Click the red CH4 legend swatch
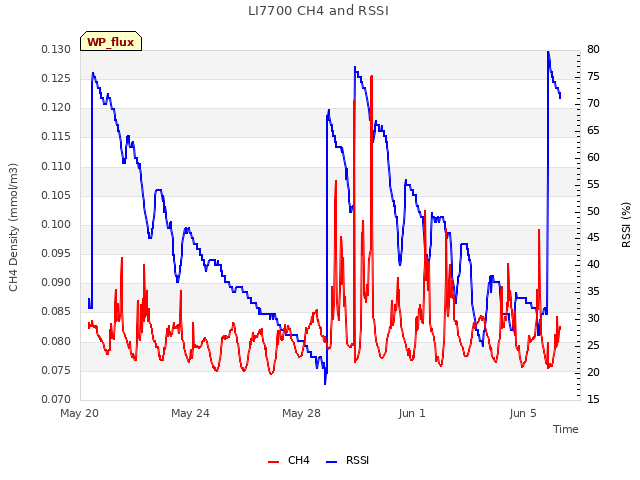The width and height of the screenshot is (640, 480). tap(273, 462)
